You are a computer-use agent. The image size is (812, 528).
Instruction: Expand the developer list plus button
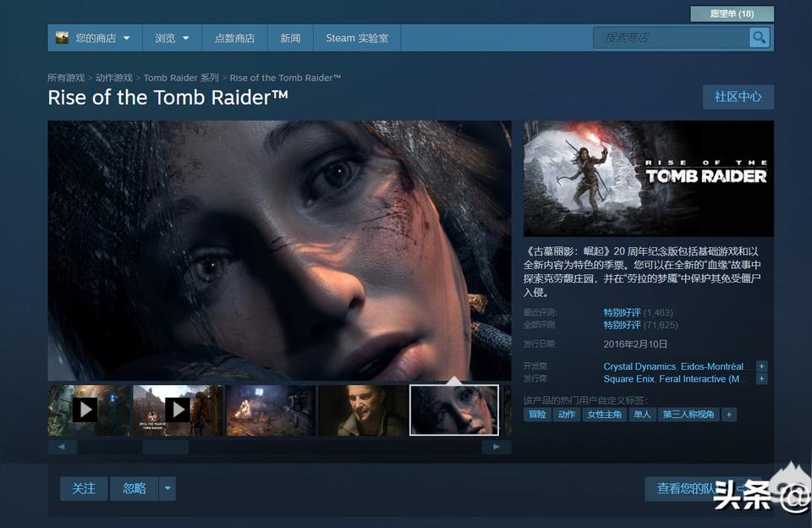[x=761, y=366]
